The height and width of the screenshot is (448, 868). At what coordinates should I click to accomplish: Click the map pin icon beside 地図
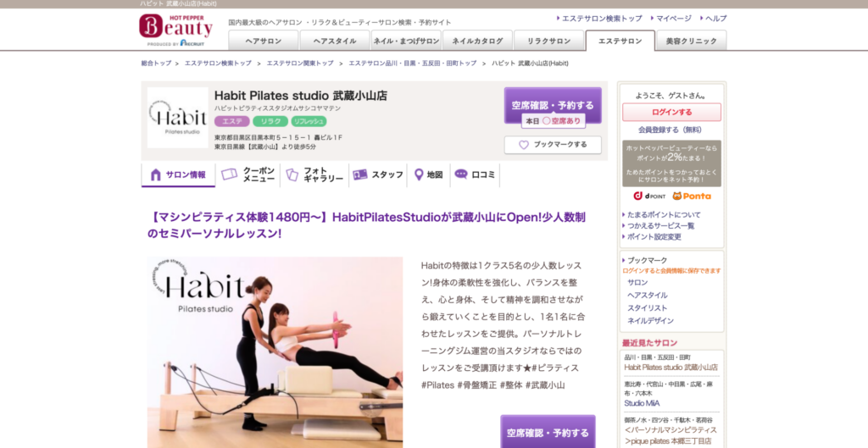[x=419, y=174]
